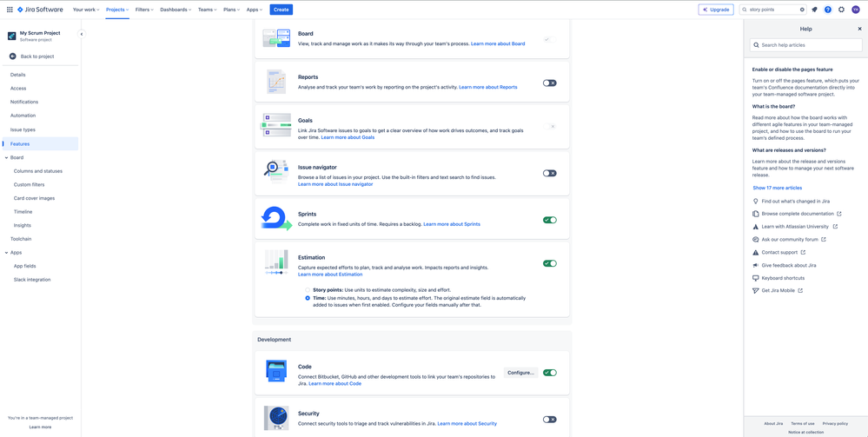Toggle the Board feature switch
Image resolution: width=868 pixels, height=437 pixels.
pos(550,39)
